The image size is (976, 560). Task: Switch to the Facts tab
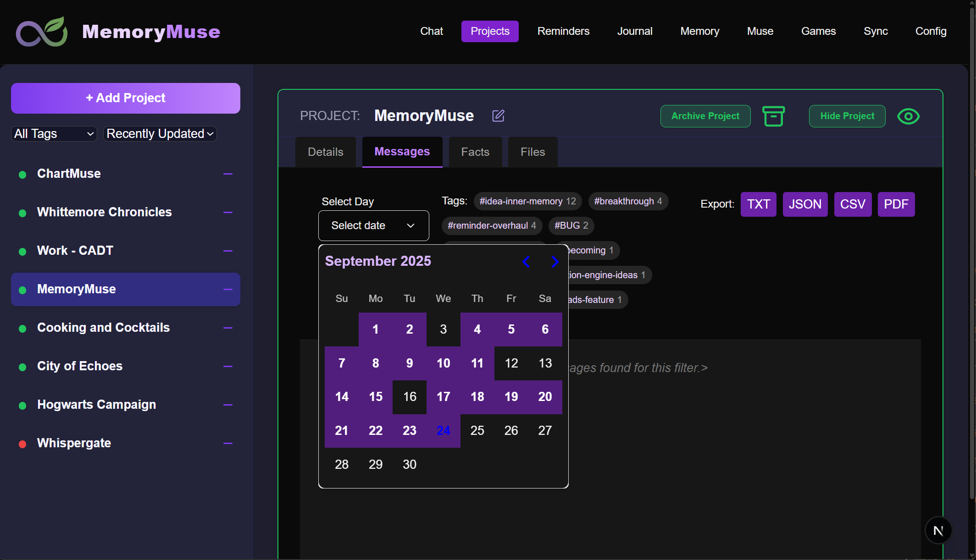[475, 152]
